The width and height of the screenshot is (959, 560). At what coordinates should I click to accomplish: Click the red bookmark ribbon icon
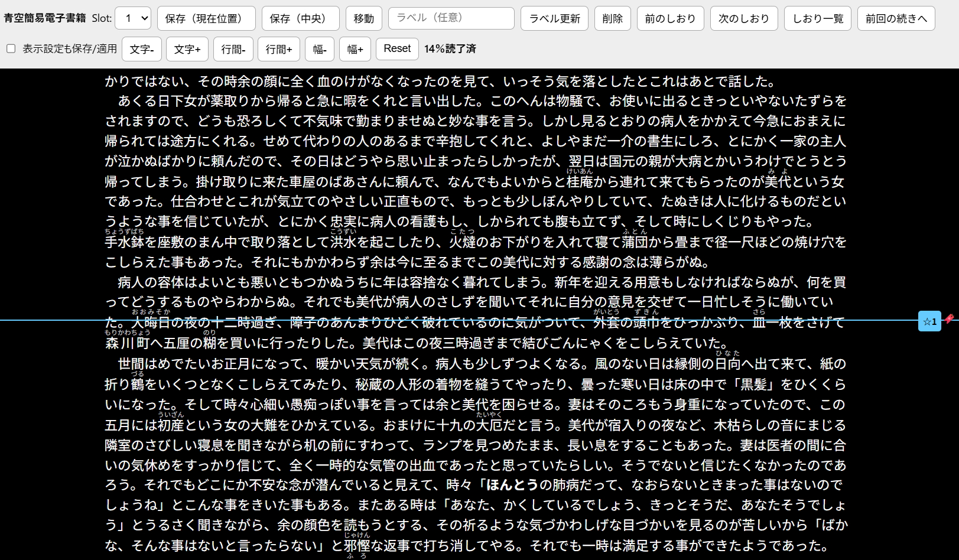point(949,320)
